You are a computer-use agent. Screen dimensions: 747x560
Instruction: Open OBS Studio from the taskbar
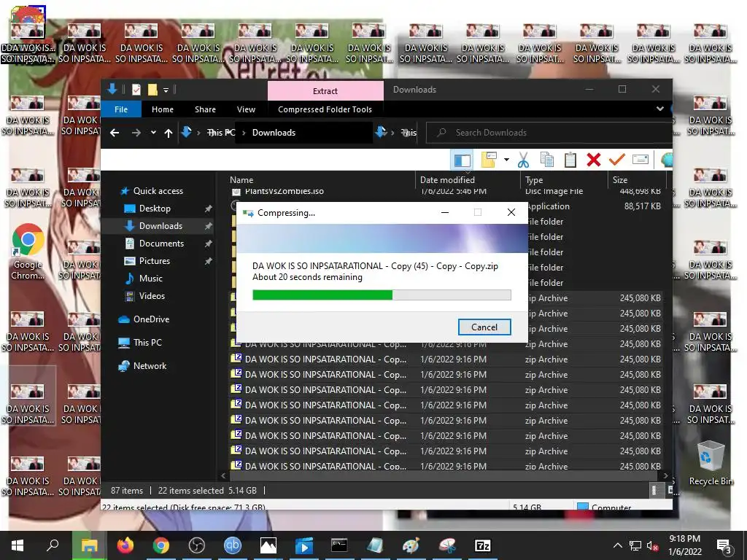coord(197,545)
